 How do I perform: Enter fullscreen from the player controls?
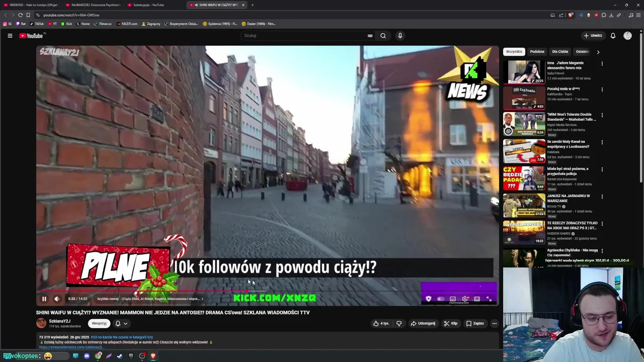[x=489, y=299]
